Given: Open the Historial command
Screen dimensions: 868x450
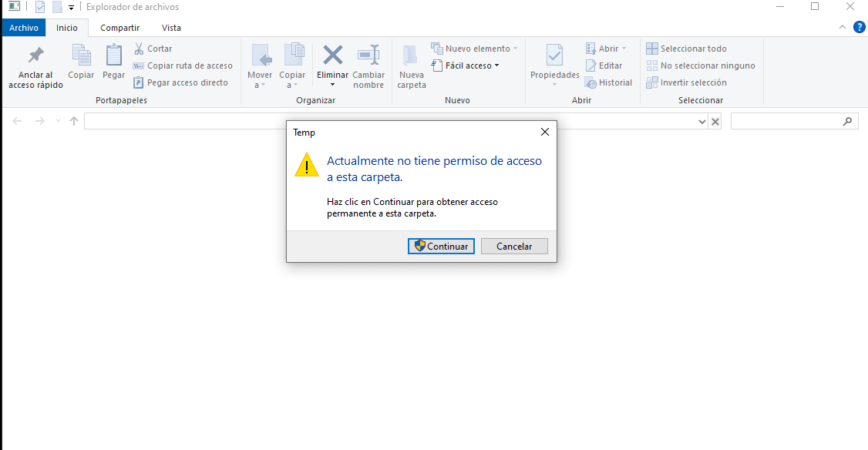Looking at the screenshot, I should coord(608,82).
